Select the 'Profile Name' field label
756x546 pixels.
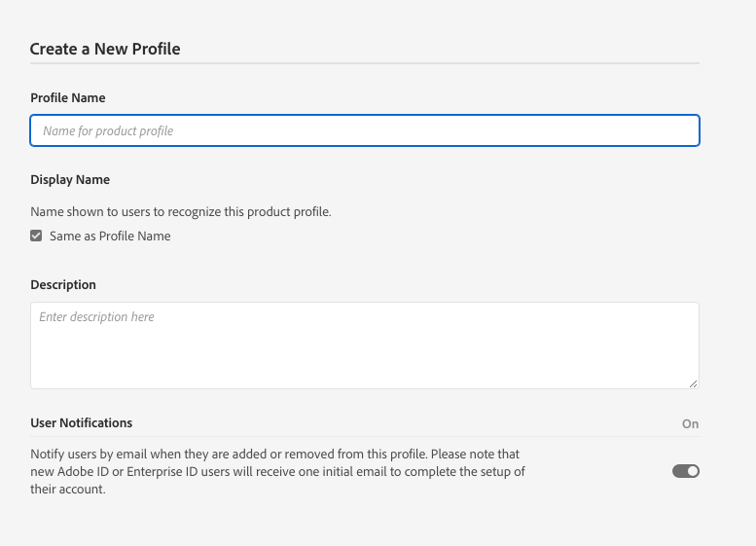click(68, 98)
